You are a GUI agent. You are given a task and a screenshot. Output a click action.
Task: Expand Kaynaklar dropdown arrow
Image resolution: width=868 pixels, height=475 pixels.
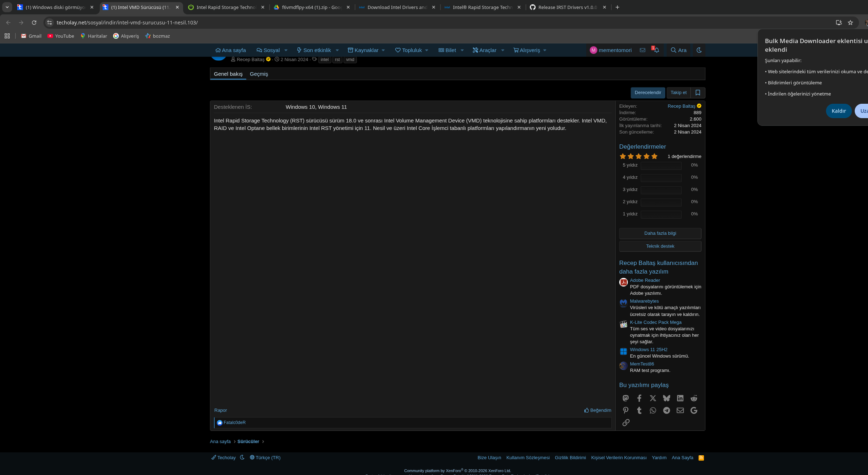pyautogui.click(x=383, y=50)
